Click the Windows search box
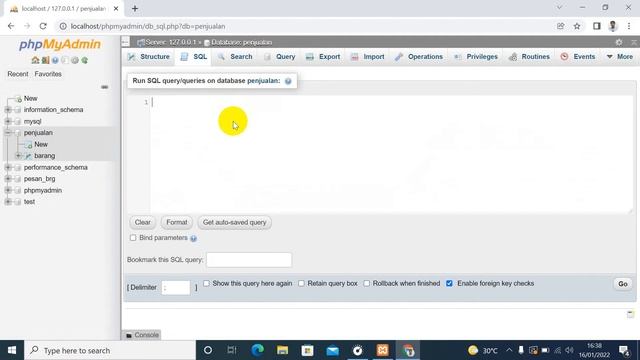 click(110, 350)
